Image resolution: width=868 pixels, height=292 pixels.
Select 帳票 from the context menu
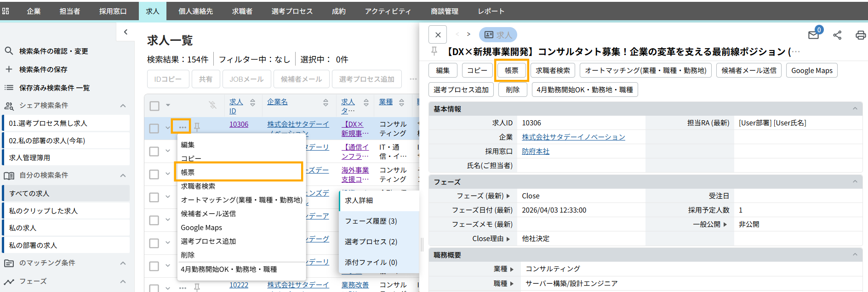[x=238, y=172]
